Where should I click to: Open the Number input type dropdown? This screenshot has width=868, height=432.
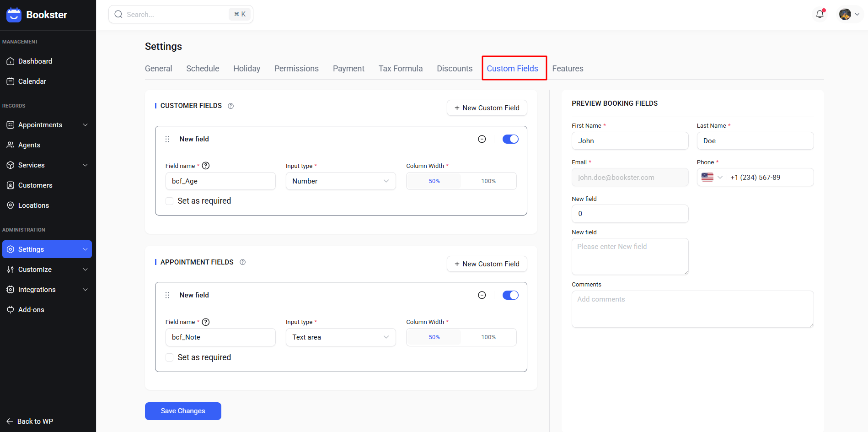point(341,181)
